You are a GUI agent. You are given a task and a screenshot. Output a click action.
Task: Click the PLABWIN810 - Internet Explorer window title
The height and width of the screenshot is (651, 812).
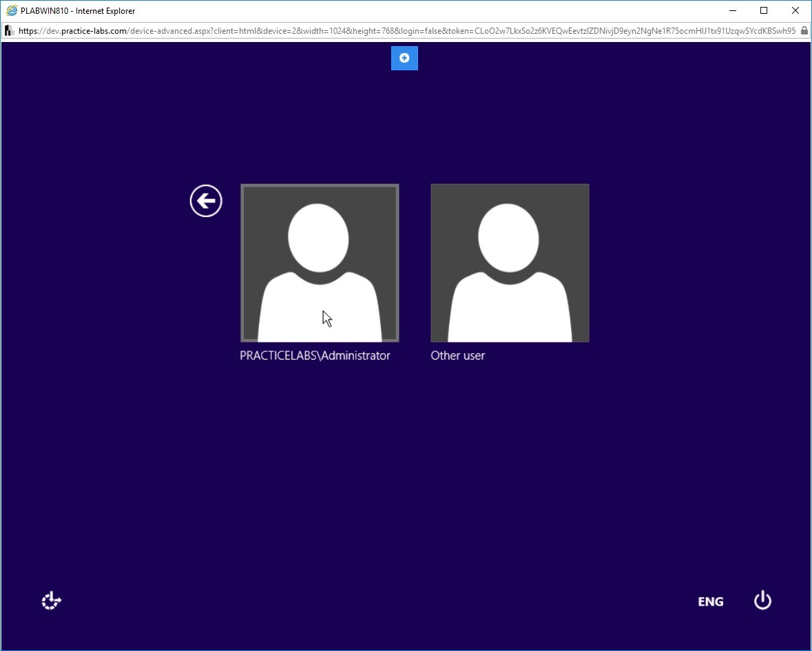78,11
